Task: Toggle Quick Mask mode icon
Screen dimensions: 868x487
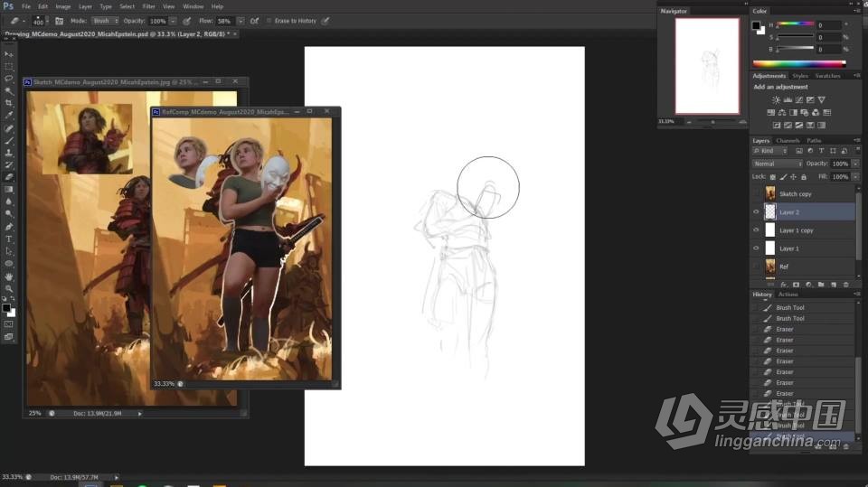Action: coord(9,324)
